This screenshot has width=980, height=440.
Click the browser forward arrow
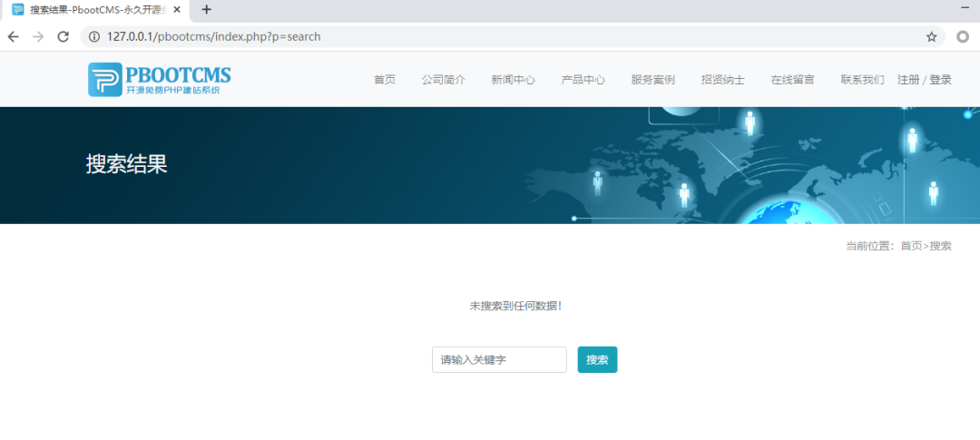pyautogui.click(x=38, y=37)
